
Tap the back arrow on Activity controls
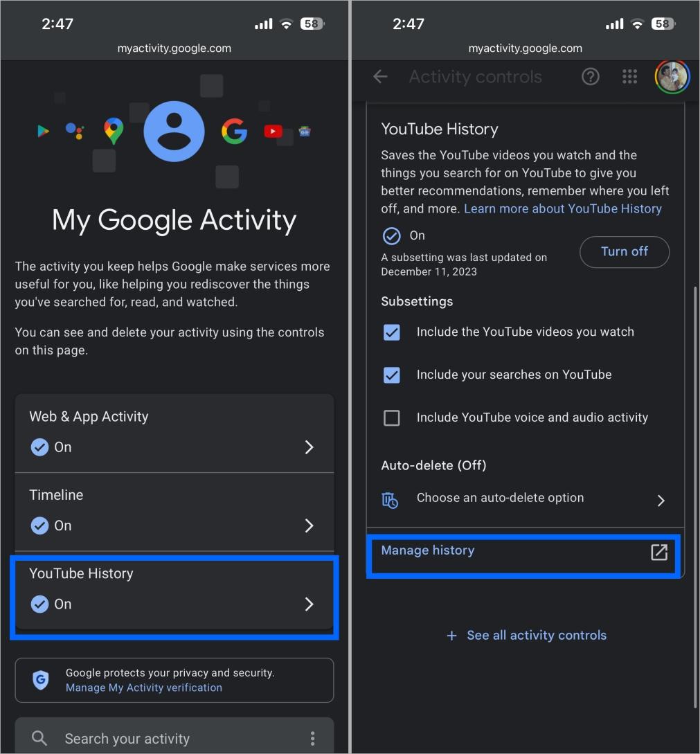pyautogui.click(x=379, y=76)
